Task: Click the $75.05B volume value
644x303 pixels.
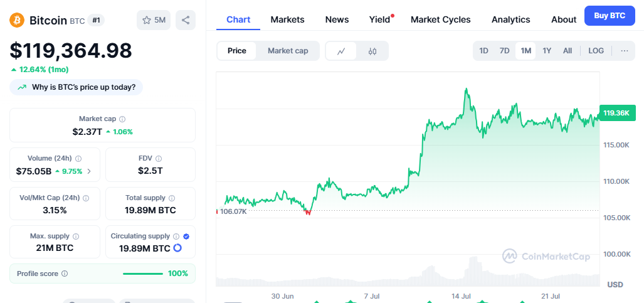Action: (x=34, y=171)
